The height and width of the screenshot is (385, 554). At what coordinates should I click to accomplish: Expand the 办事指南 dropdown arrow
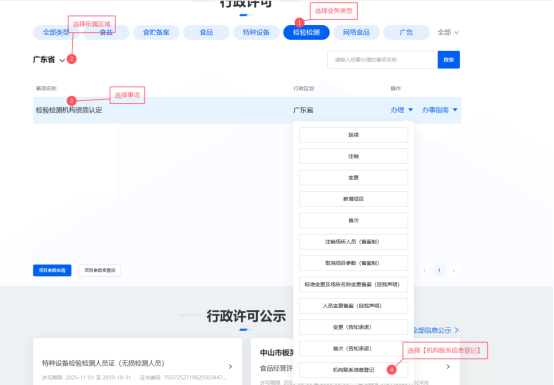click(455, 110)
